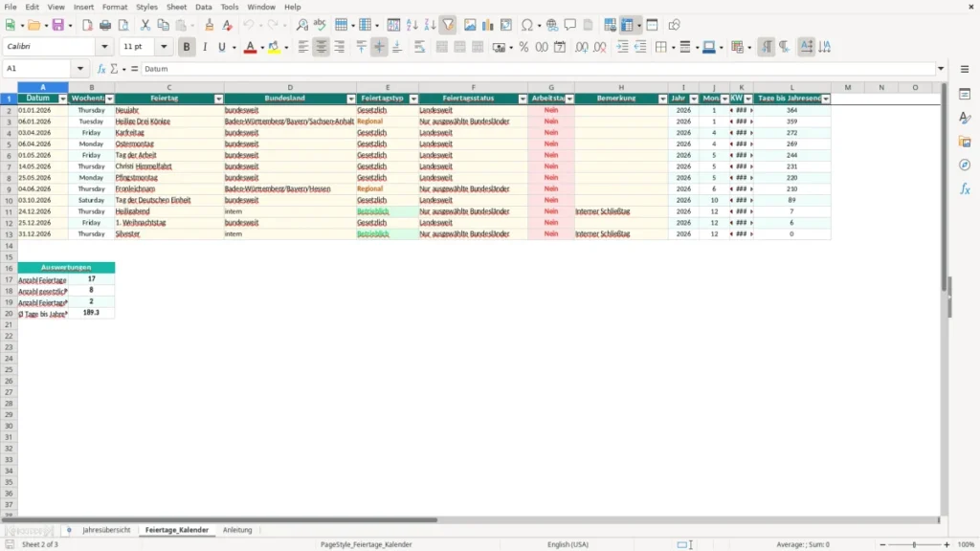Viewport: 980px width, 551px height.
Task: Toggle Align Left button
Action: coord(303,47)
